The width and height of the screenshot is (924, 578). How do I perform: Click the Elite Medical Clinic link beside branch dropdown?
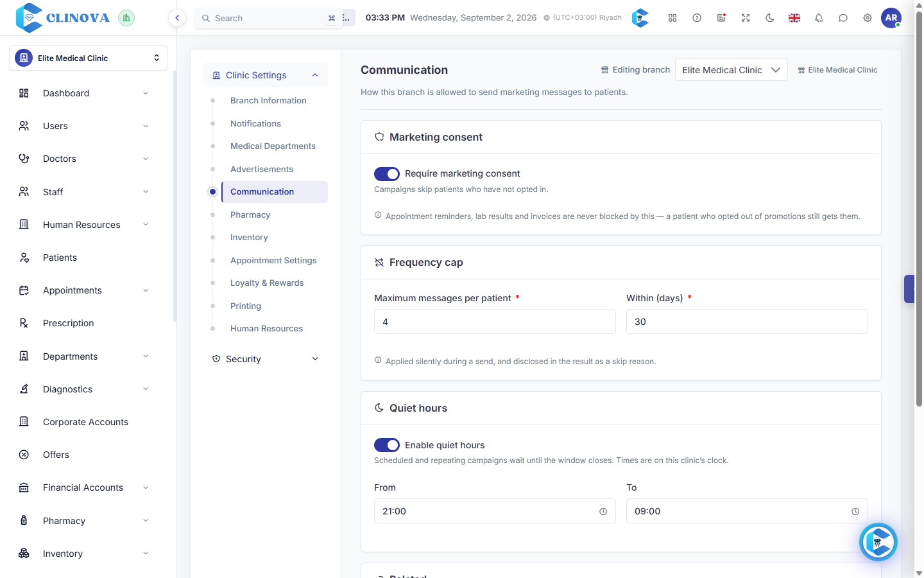[x=837, y=70]
